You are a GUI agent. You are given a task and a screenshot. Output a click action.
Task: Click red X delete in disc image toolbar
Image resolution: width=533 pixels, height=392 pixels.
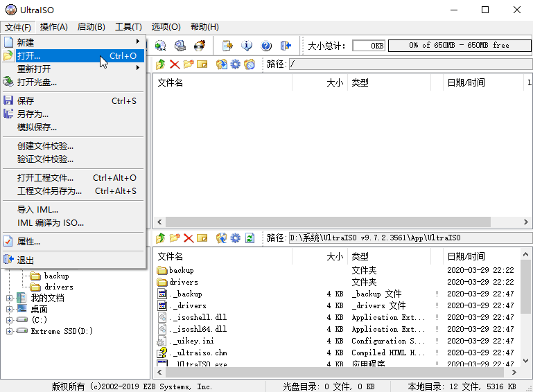[175, 64]
